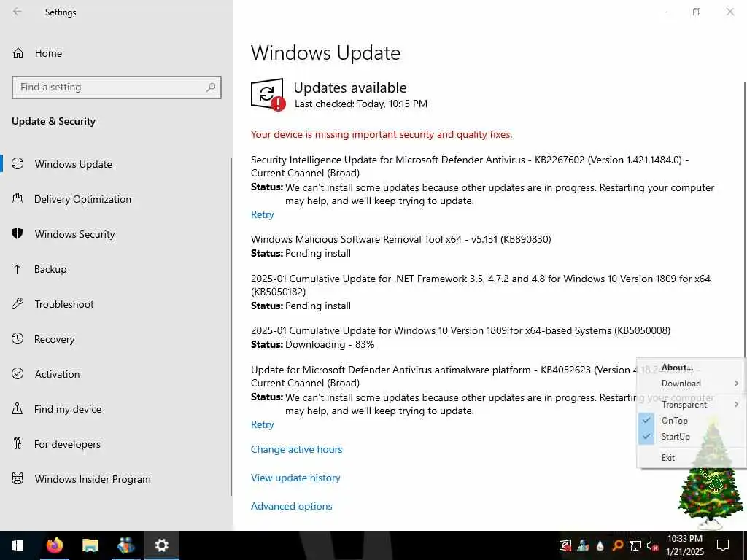
Task: Click the Updates available status icon
Action: coord(268,94)
